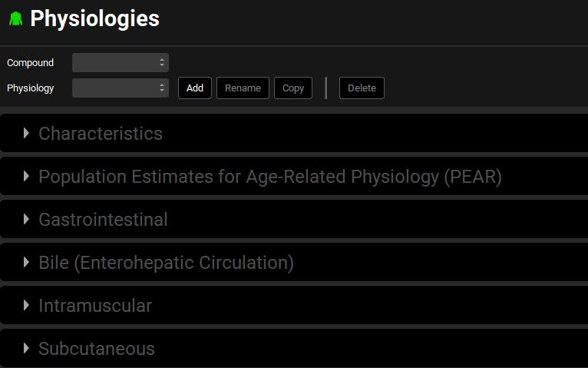Viewport: 588px width, 368px height.
Task: Click the Physiology field label
Action: (31, 88)
